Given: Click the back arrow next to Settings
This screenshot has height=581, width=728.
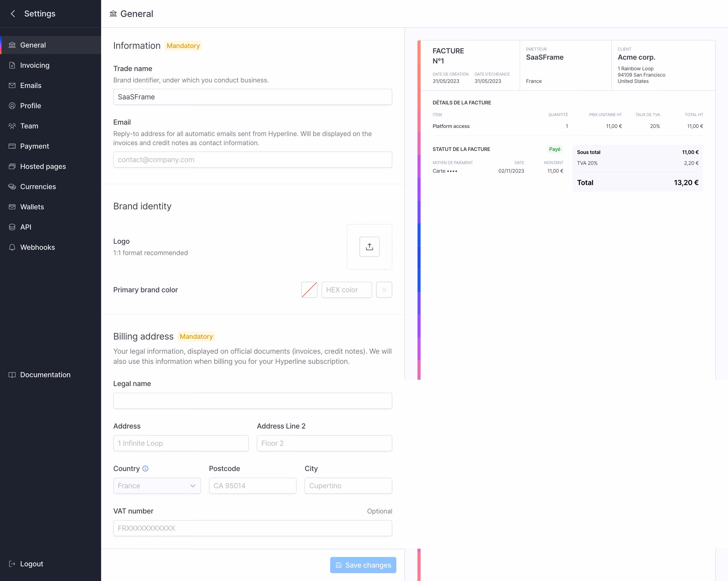Looking at the screenshot, I should coord(13,13).
